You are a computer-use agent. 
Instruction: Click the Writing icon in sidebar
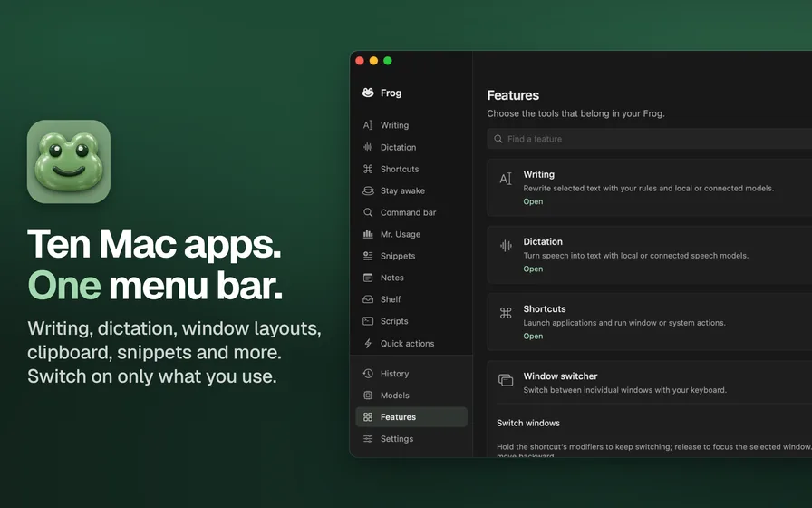[368, 125]
